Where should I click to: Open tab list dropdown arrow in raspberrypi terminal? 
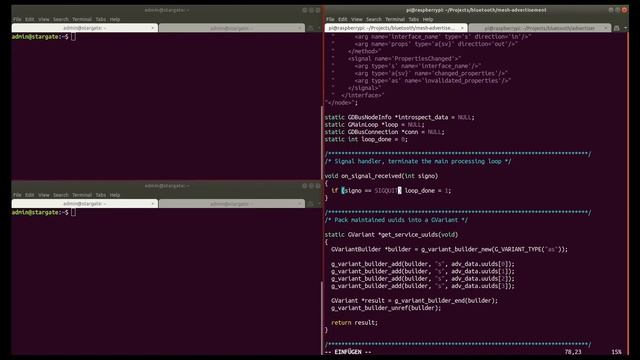coord(625,28)
